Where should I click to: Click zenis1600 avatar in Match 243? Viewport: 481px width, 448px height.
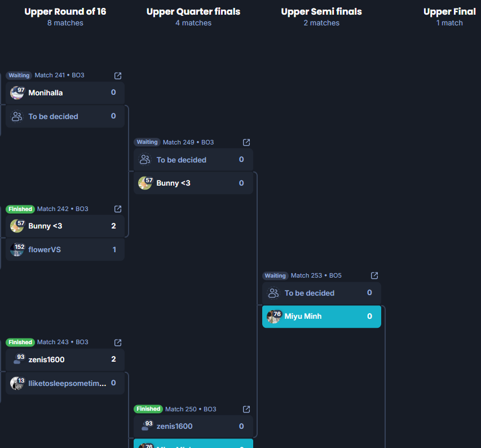17,359
